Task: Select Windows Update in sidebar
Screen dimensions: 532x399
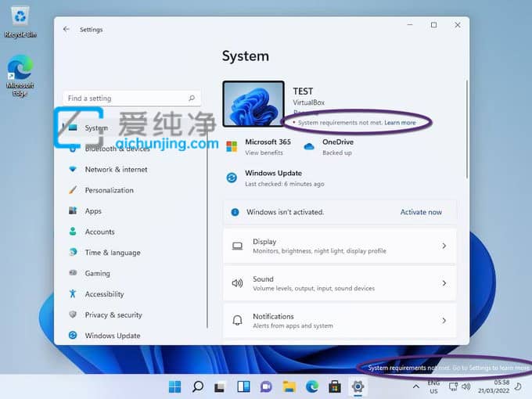Action: [113, 336]
